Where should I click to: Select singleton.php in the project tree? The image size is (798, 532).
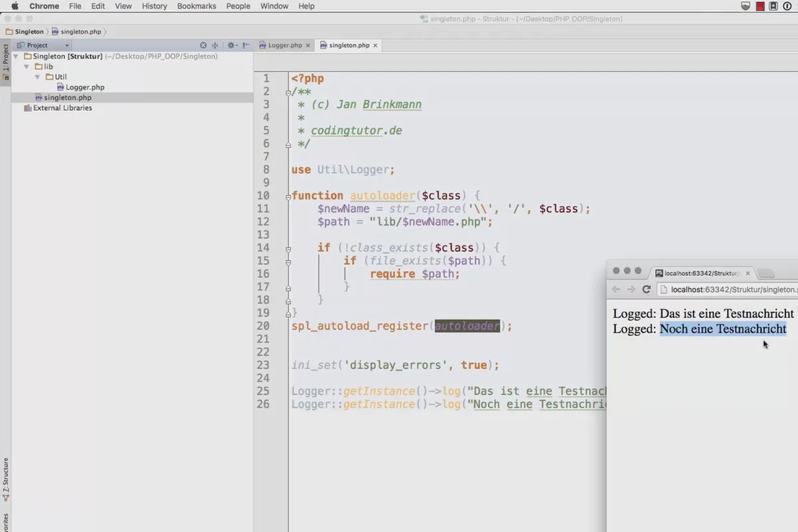(68, 98)
